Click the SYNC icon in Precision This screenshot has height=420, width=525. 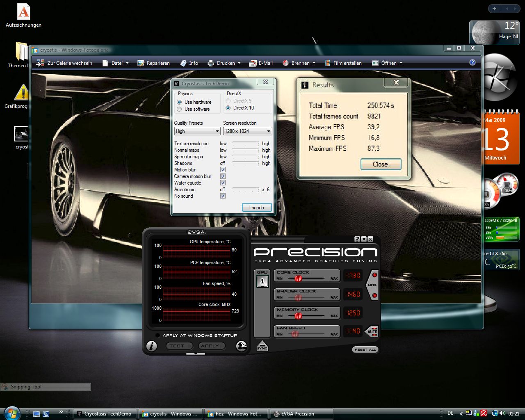pyautogui.click(x=262, y=345)
